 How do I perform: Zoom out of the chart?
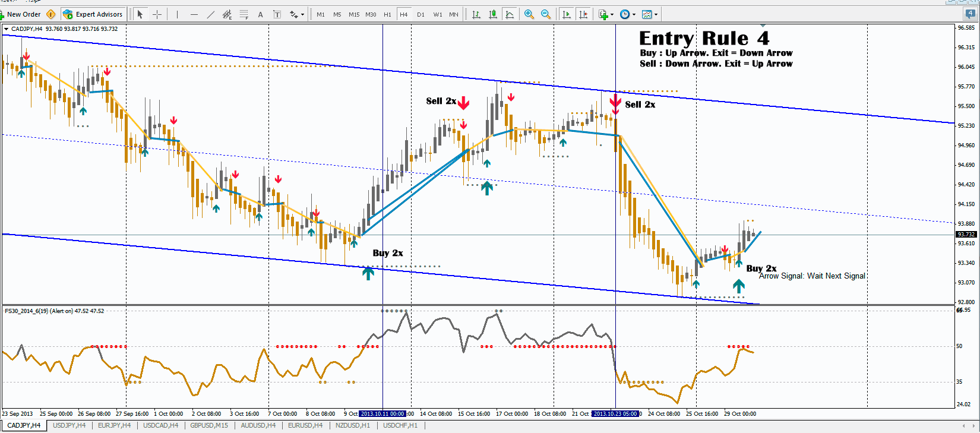pyautogui.click(x=545, y=14)
